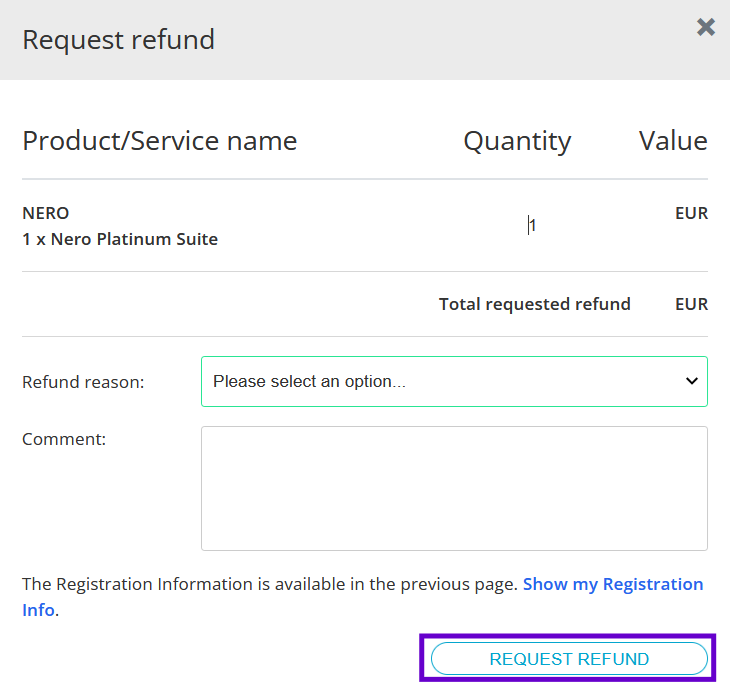The height and width of the screenshot is (685, 730).
Task: Click the 'Comment:' label
Action: click(64, 439)
